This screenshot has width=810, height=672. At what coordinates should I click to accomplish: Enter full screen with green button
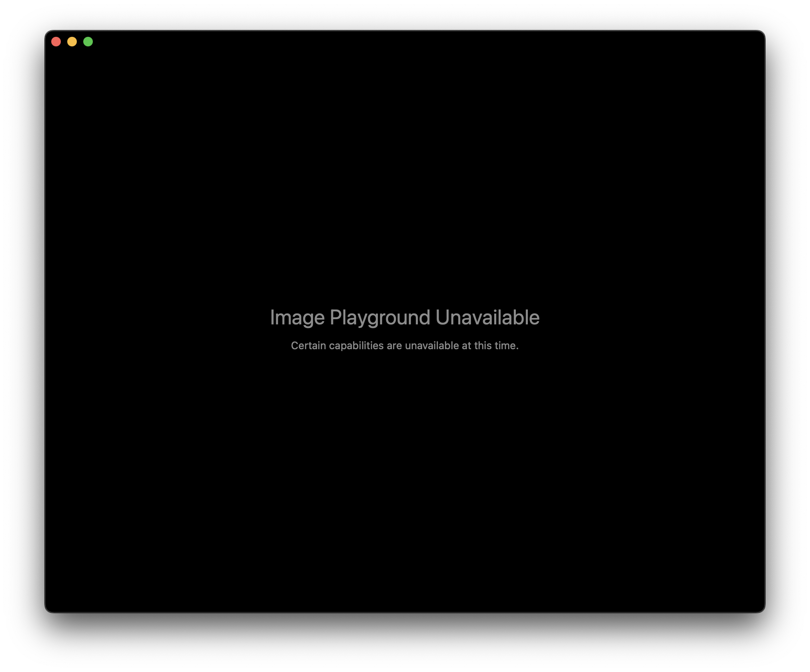[x=88, y=42]
